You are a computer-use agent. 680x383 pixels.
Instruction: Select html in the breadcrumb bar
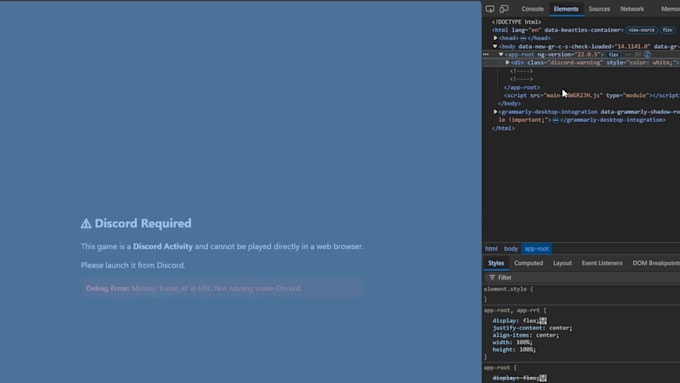pyautogui.click(x=491, y=249)
